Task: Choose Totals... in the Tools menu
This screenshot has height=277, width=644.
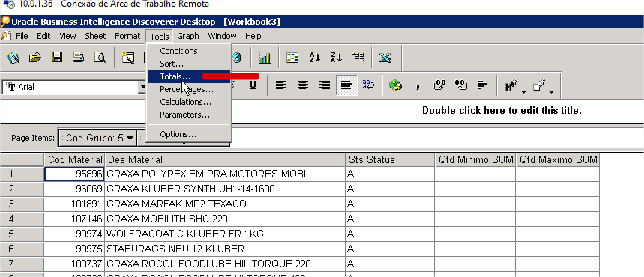Action: point(189,77)
